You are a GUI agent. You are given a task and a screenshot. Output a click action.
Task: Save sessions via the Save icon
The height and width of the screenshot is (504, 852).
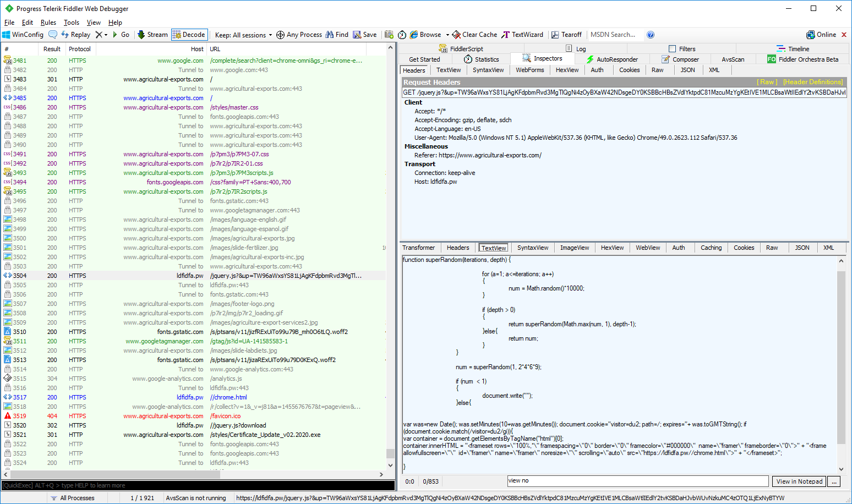365,35
